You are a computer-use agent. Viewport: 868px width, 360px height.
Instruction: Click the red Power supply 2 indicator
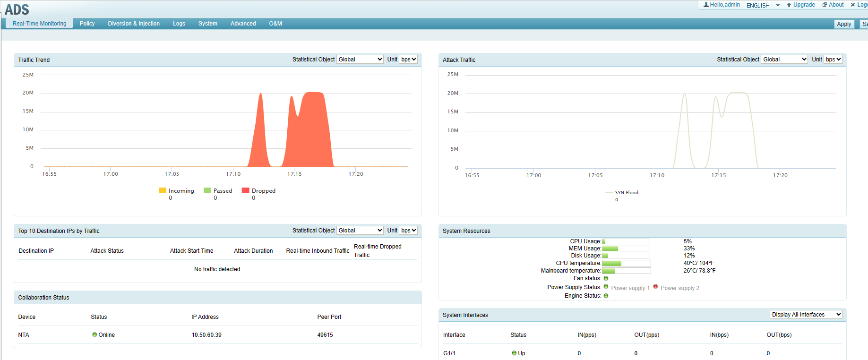655,286
